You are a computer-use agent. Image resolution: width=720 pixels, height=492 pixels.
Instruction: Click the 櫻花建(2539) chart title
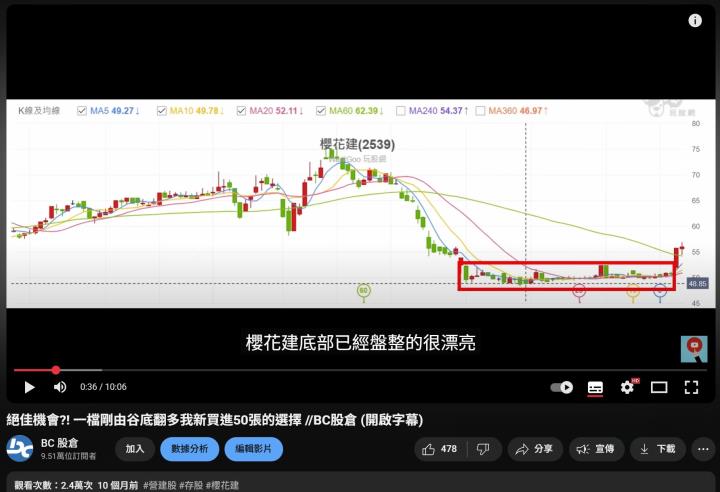pos(357,144)
